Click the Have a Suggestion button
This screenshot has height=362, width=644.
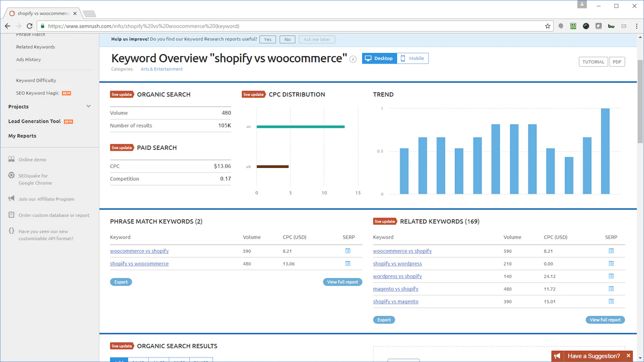(593, 356)
